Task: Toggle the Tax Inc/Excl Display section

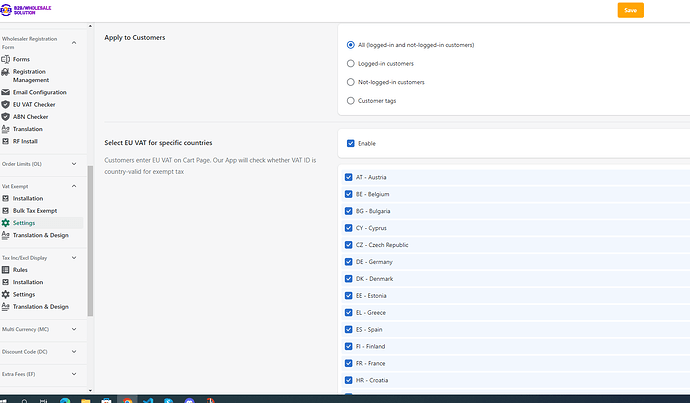Action: click(x=74, y=258)
